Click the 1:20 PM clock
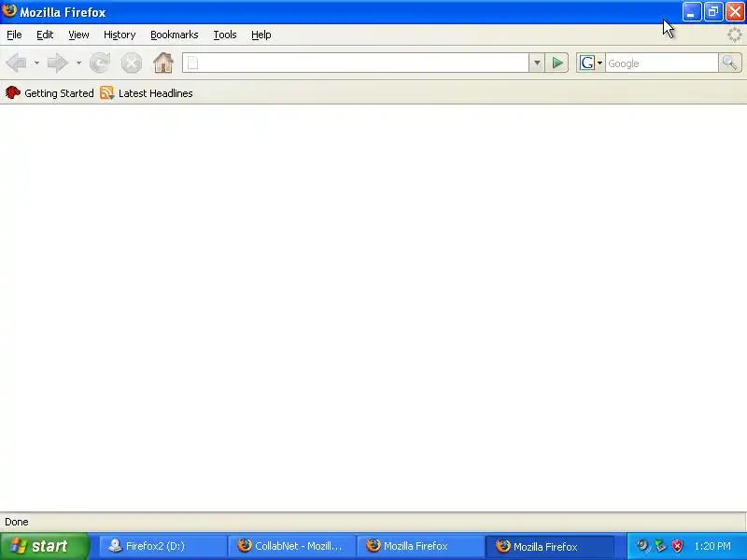 tap(712, 546)
